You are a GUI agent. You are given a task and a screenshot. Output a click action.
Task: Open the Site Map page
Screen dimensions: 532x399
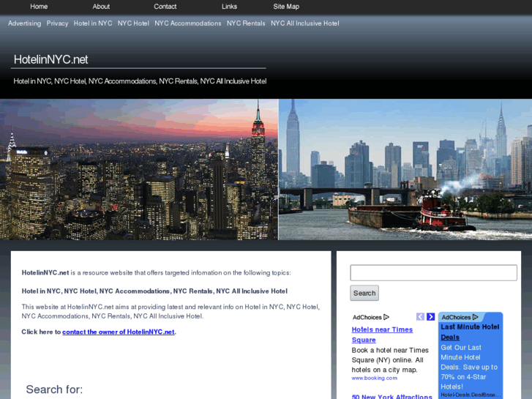(286, 7)
